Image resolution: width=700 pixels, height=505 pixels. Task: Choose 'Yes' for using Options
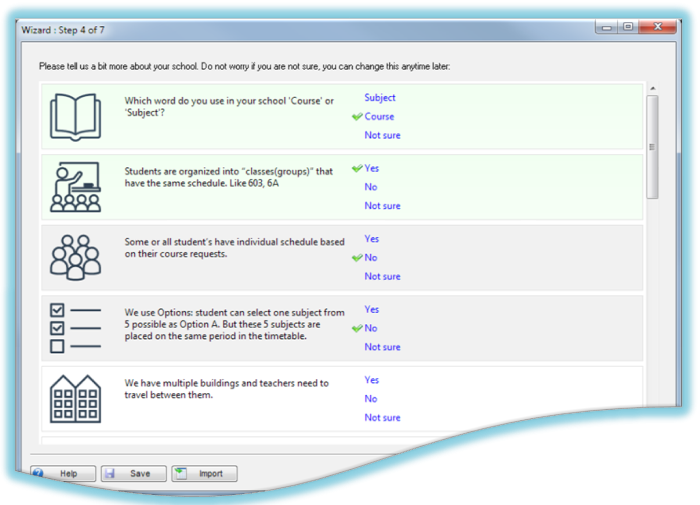click(x=372, y=310)
